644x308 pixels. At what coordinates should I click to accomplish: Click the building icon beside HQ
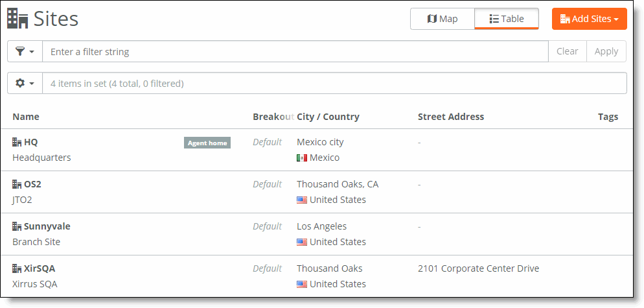[17, 142]
